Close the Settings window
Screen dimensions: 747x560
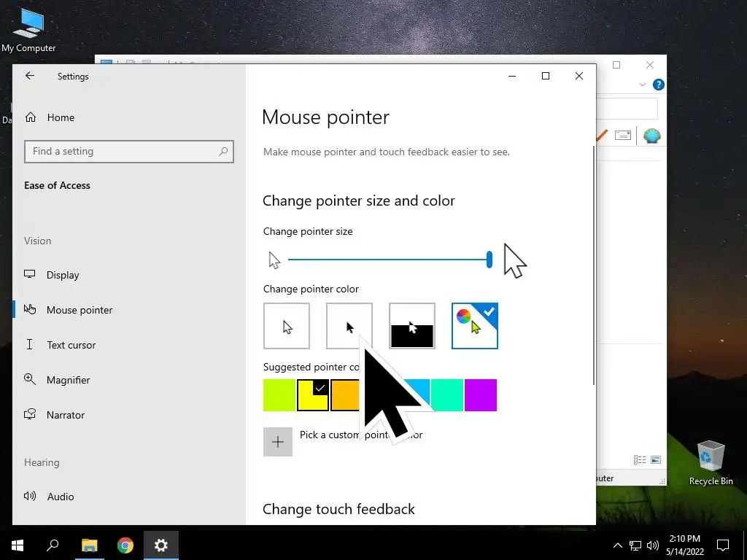578,76
